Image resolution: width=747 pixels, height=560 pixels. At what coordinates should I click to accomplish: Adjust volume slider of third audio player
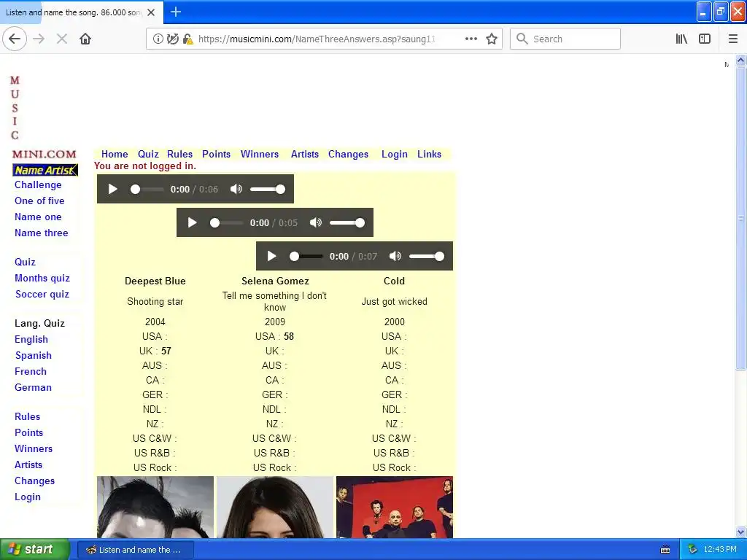pos(427,256)
